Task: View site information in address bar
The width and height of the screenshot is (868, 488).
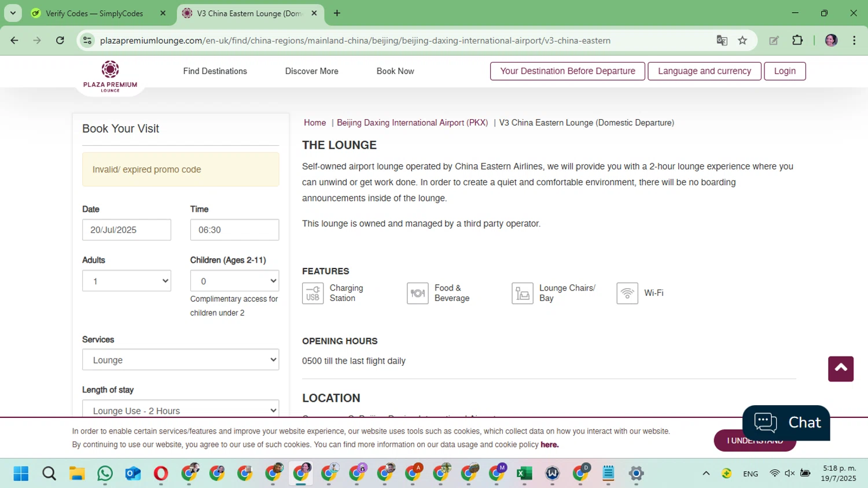Action: tap(87, 41)
